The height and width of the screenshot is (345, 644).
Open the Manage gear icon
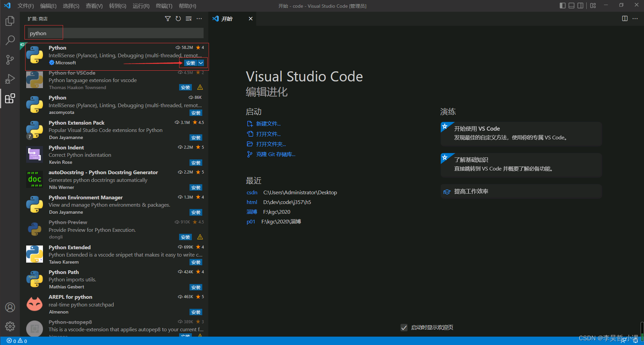click(10, 326)
